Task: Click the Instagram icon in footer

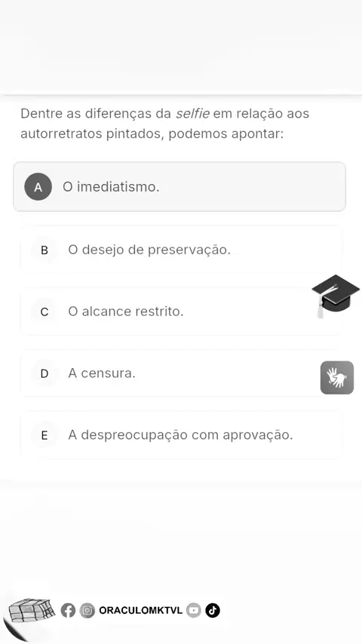Action: click(x=87, y=610)
